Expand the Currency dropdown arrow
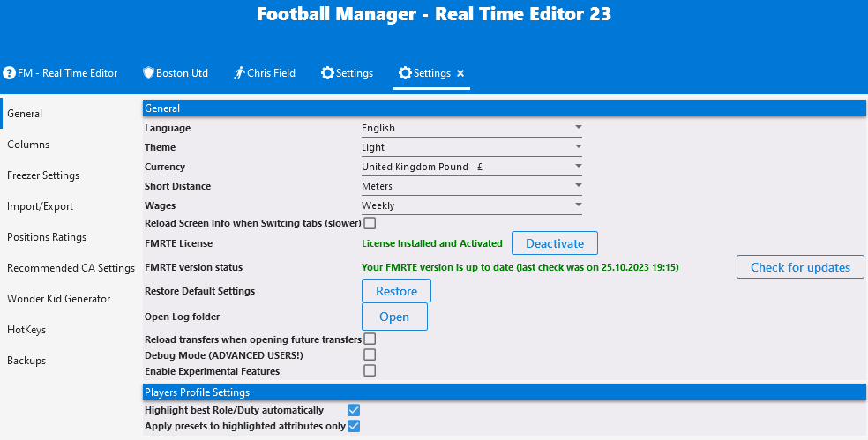This screenshot has width=868, height=440. 578,166
